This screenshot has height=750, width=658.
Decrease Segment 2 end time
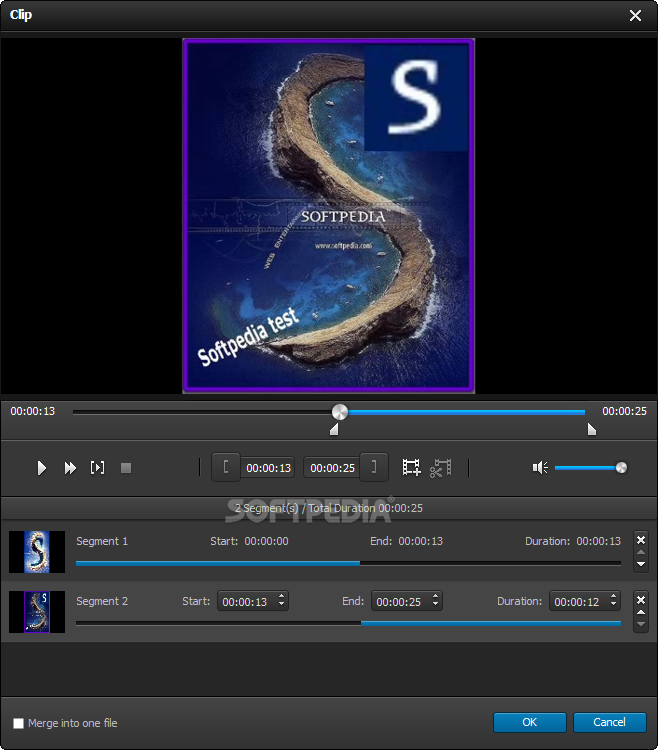tap(435, 605)
